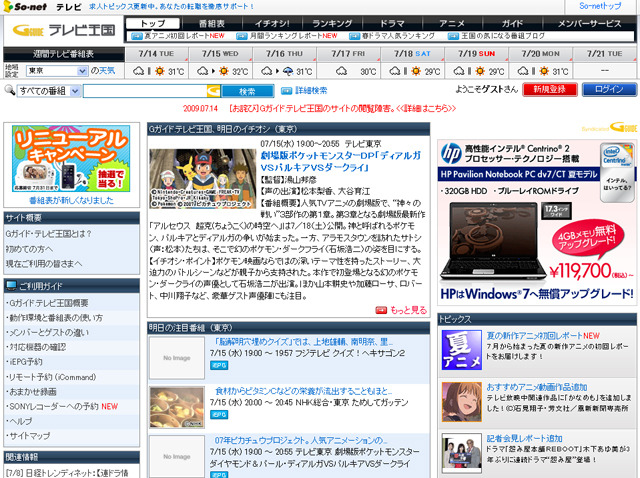Click the red もっと見る icon
The image size is (640, 478).
(x=381, y=310)
